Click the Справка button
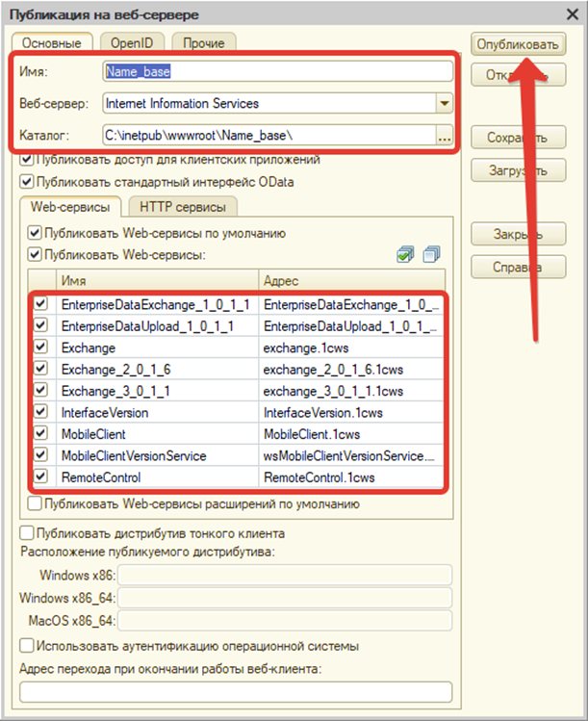Screen dimensions: 588x721 click(517, 266)
